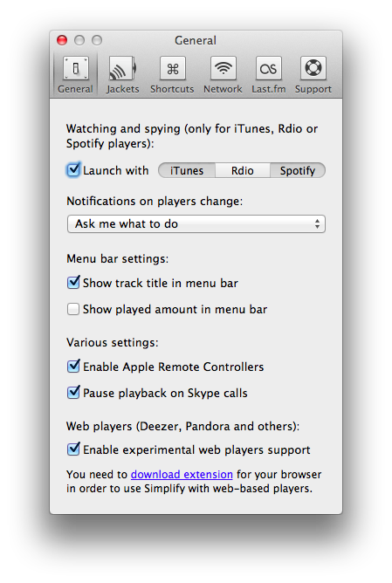Screen dimensions: 392x583
Task: Click the Shortcuts tab label
Action: [x=172, y=89]
